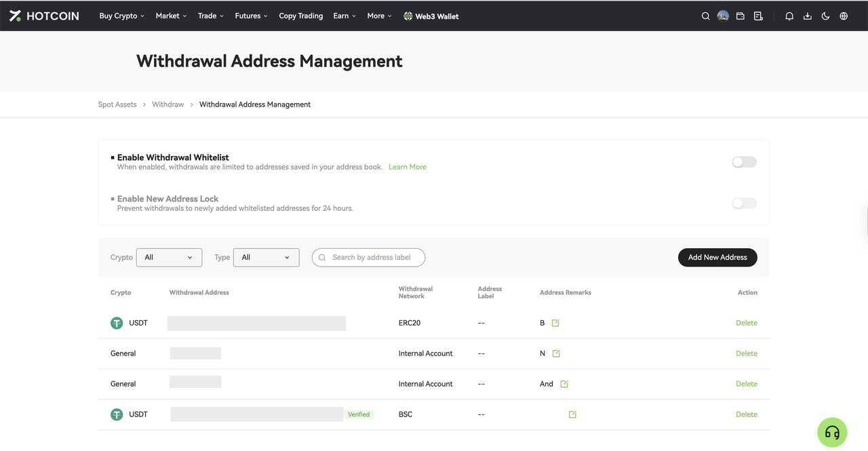
Task: Click the Add New Address button
Action: pos(717,258)
